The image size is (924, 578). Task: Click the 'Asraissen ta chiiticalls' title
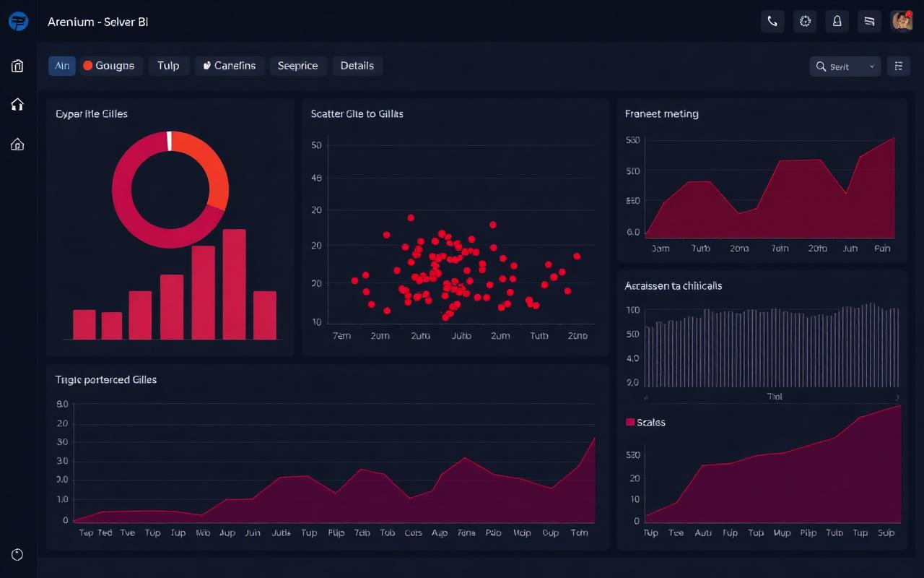click(674, 286)
